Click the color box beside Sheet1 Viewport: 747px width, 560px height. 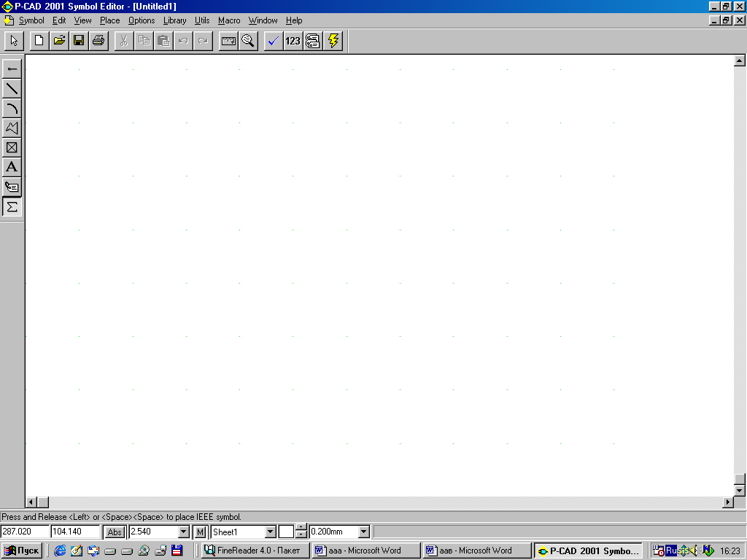[286, 532]
